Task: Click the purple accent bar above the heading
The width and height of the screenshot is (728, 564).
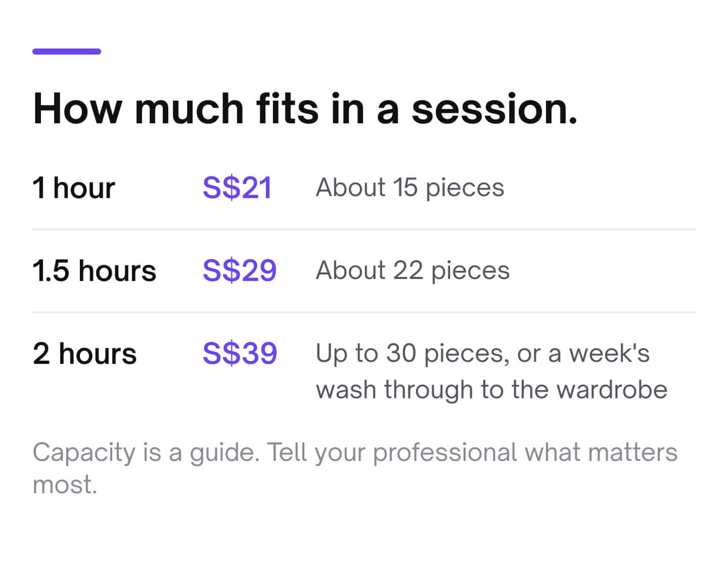Action: coord(67,51)
